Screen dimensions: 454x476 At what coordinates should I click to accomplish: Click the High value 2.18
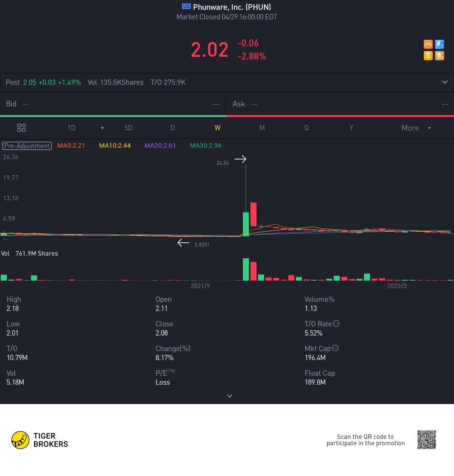[x=12, y=308]
